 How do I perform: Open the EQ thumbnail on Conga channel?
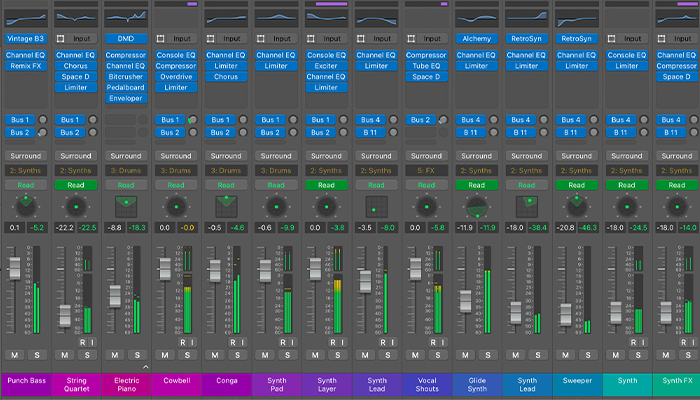(x=226, y=19)
